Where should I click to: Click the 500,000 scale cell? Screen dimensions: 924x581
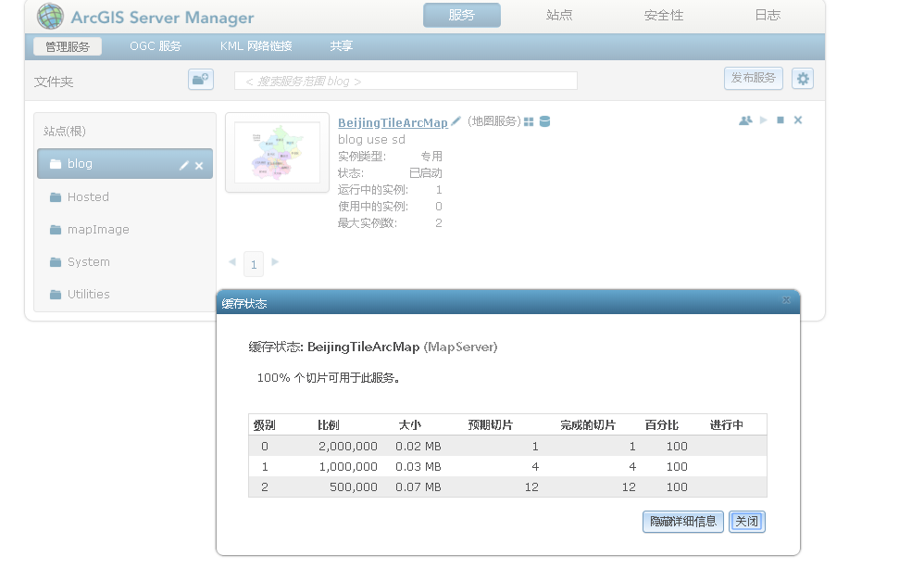(x=354, y=487)
